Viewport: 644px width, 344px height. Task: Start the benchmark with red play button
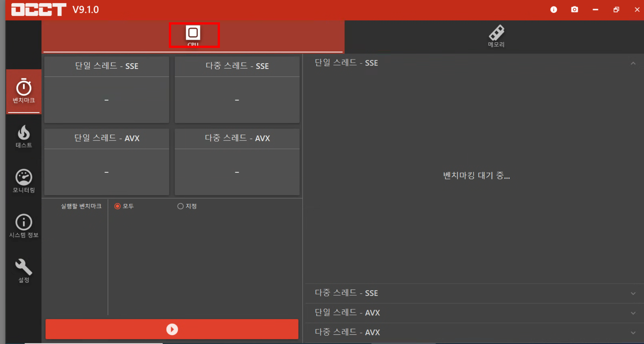point(172,329)
